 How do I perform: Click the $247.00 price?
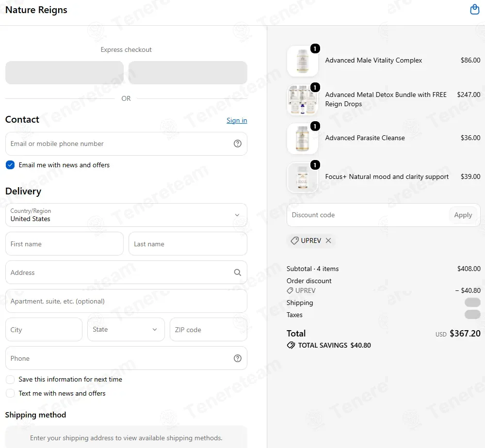(x=469, y=95)
